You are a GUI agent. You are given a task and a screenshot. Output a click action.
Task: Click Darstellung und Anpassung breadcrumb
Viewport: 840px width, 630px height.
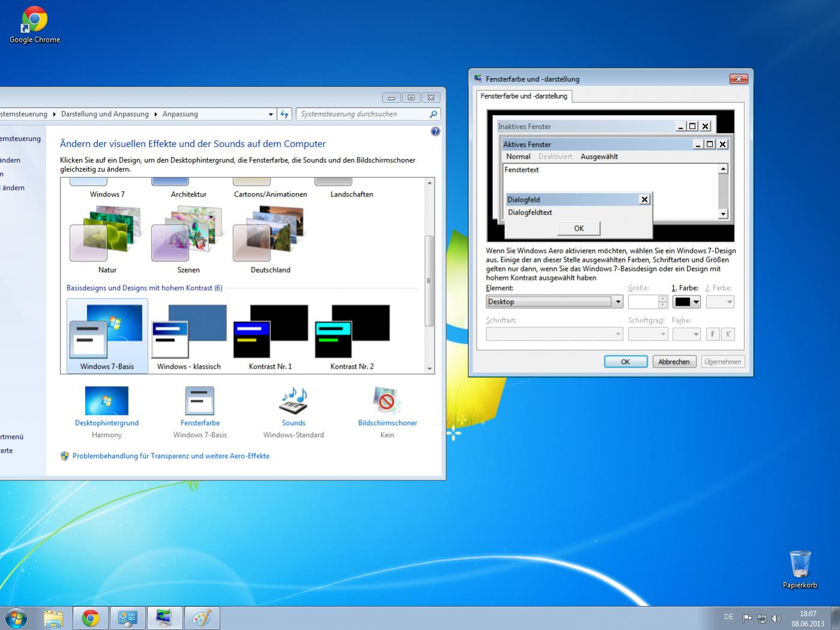point(105,114)
